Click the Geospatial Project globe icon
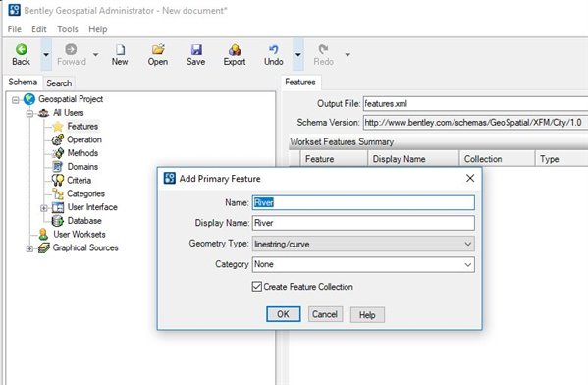This screenshot has width=588, height=385. (x=29, y=99)
